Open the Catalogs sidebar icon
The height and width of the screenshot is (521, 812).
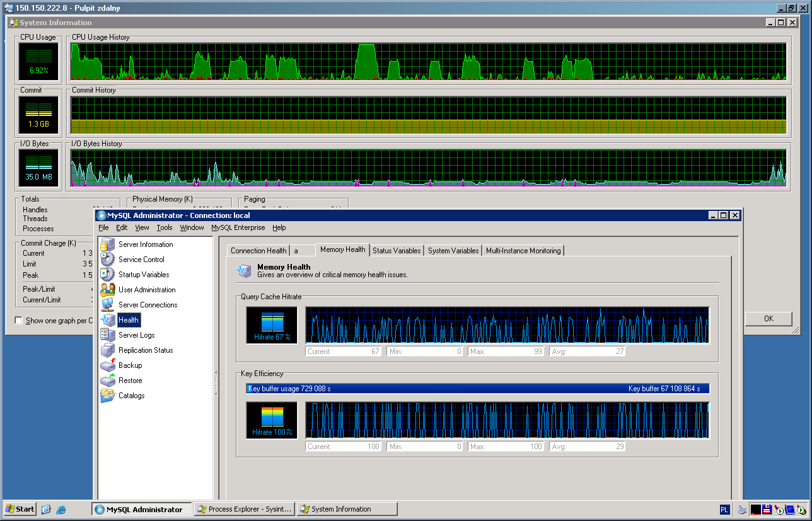108,396
